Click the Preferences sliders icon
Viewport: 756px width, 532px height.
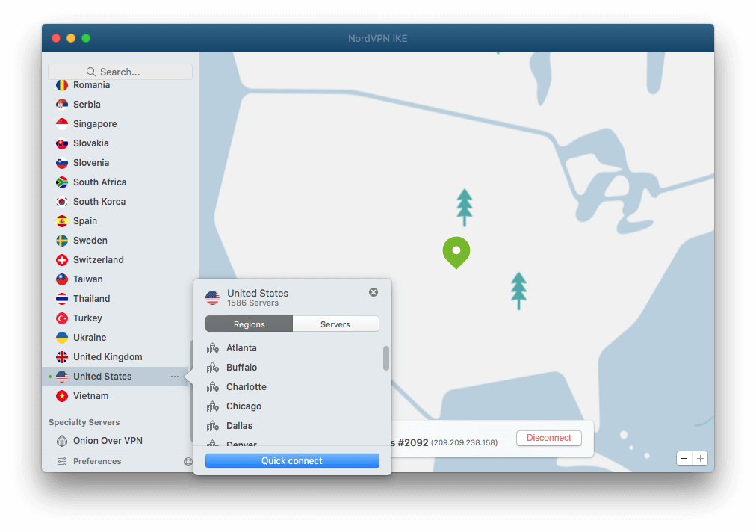click(x=62, y=462)
